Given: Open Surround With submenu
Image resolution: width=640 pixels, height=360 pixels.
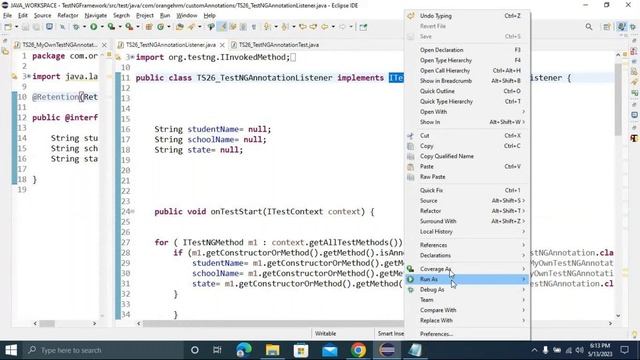Looking at the screenshot, I should pos(467,221).
